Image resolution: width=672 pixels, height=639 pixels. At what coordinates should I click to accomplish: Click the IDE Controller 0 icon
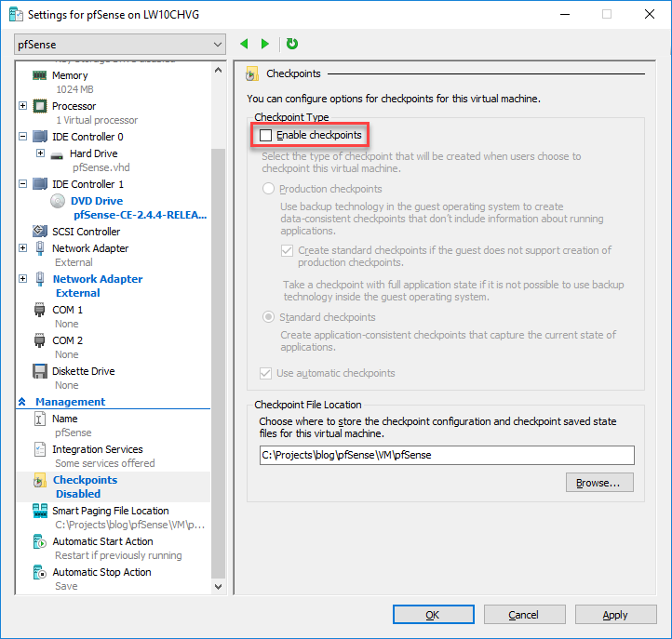click(x=40, y=137)
